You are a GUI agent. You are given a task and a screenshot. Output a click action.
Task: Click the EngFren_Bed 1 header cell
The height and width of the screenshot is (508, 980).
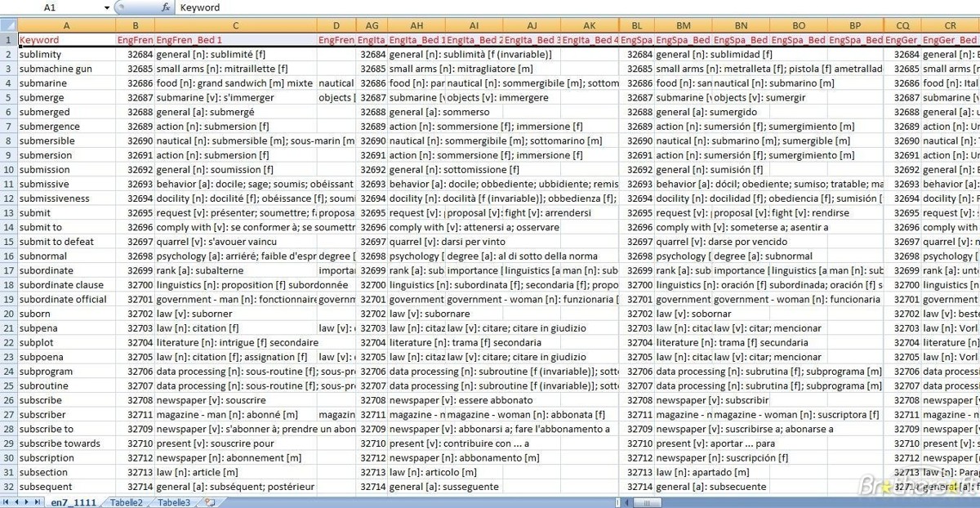point(235,39)
